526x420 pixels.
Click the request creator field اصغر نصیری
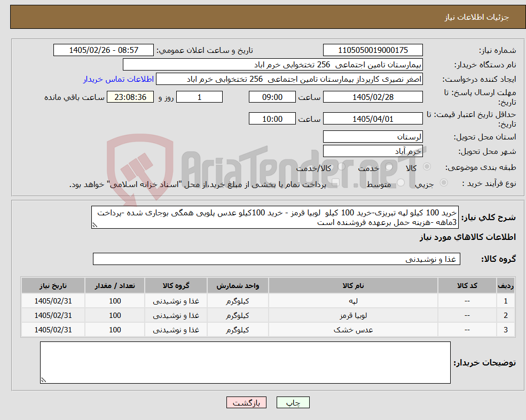click(289, 79)
